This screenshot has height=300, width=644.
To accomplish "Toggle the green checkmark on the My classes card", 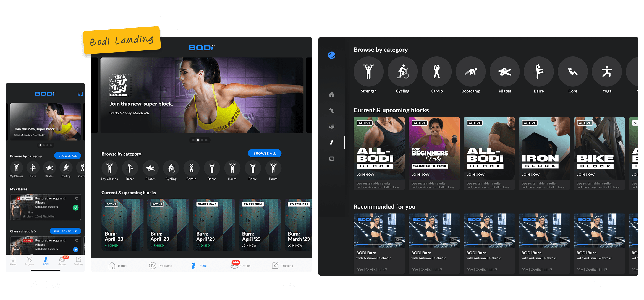I will 75,207.
